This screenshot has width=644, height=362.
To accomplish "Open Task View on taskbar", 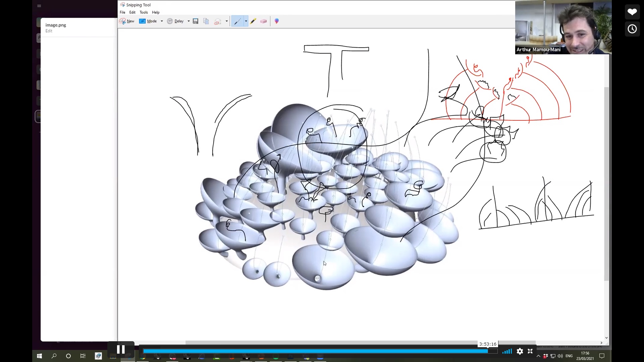I will 83,356.
